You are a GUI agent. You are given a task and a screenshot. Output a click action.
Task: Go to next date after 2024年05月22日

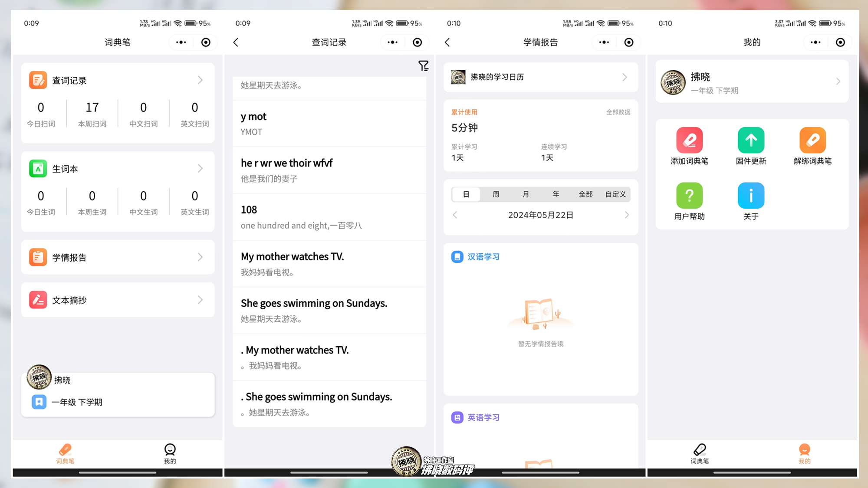tap(627, 215)
